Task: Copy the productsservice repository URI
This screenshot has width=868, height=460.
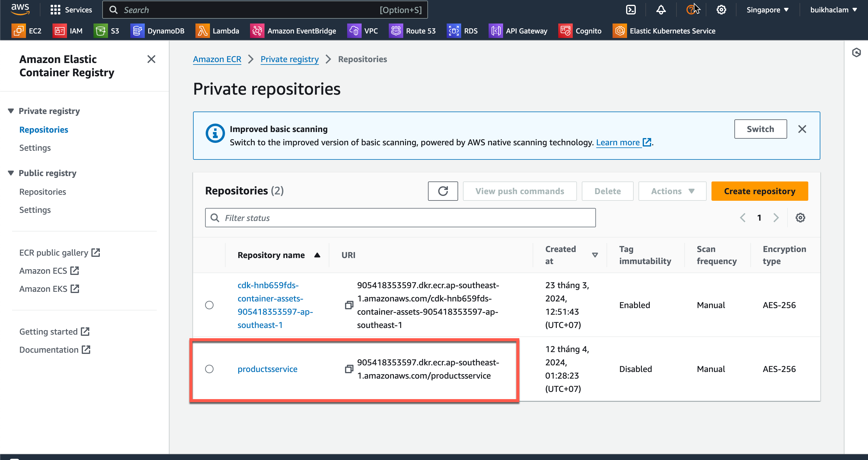Action: [x=349, y=369]
